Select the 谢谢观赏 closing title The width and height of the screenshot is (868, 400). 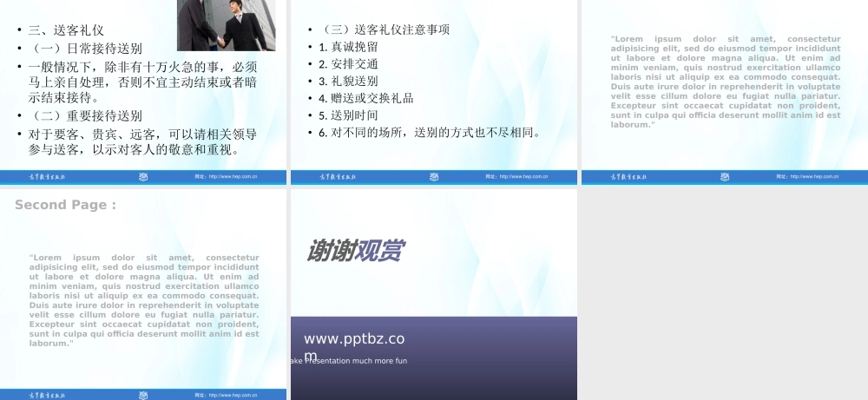355,251
